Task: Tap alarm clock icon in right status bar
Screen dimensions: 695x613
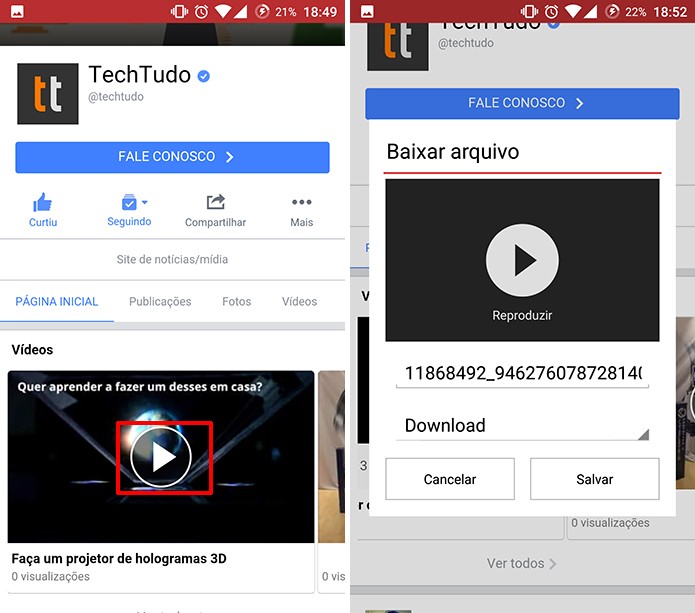Action: (x=551, y=12)
